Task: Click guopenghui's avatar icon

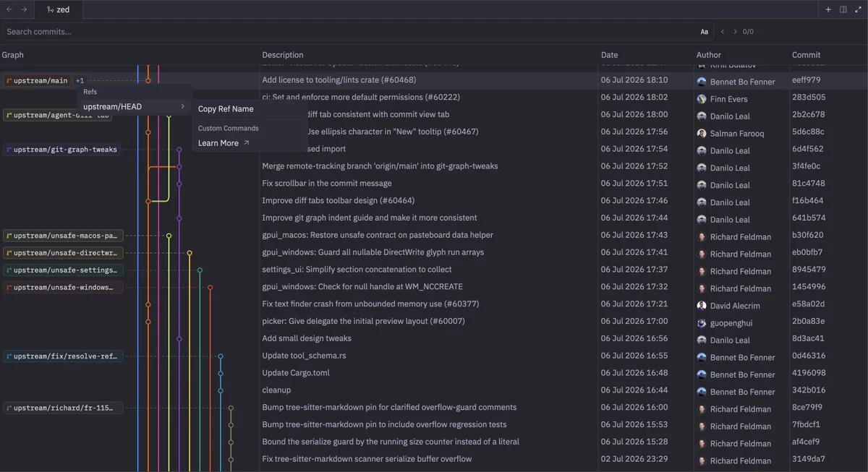Action: coord(702,323)
